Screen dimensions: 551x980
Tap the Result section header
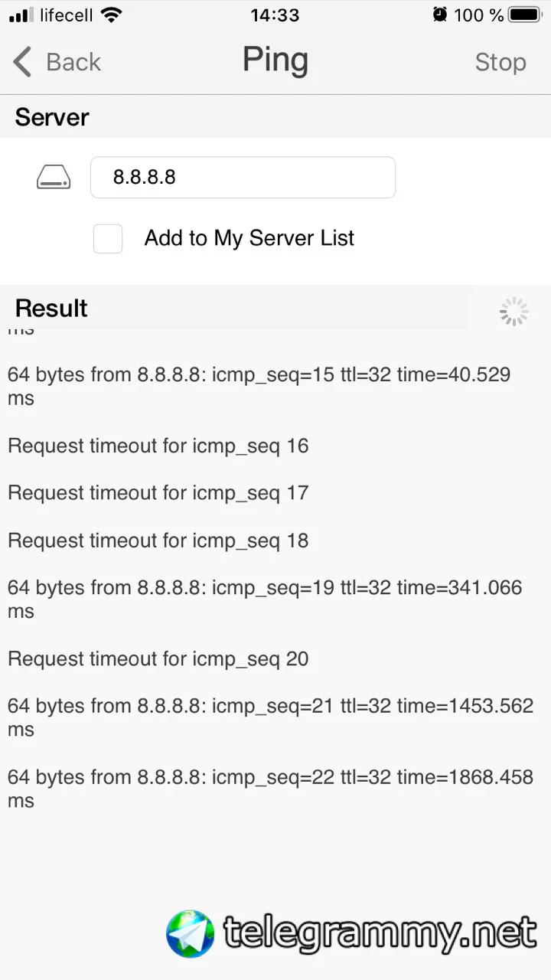click(x=51, y=308)
